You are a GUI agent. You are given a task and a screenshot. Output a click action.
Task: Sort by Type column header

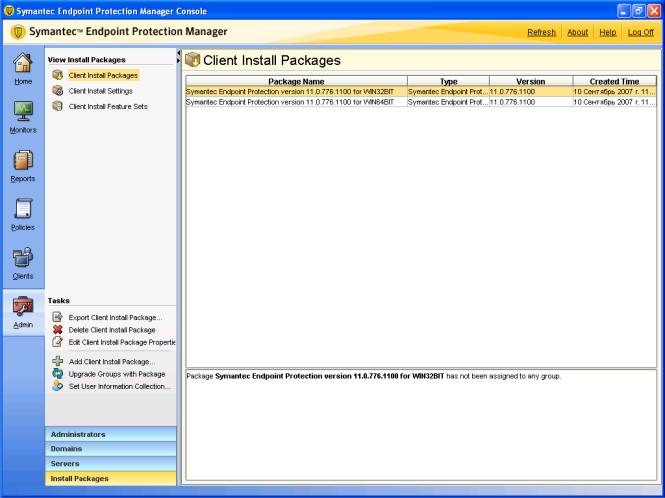(x=448, y=81)
